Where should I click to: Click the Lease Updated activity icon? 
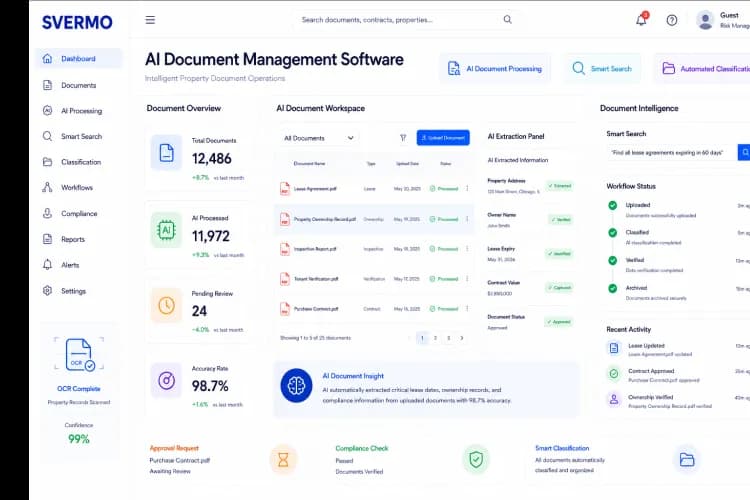(x=614, y=348)
